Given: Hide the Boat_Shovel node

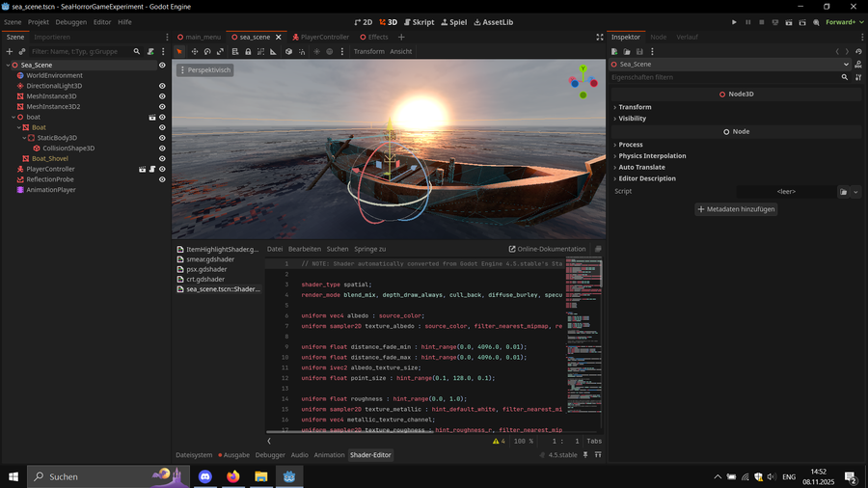Looking at the screenshot, I should click(x=162, y=159).
